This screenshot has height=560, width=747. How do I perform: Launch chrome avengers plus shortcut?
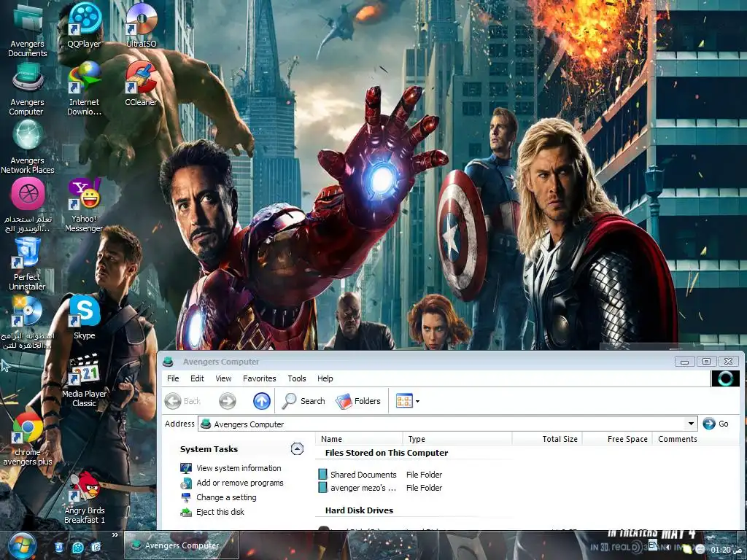[28, 438]
